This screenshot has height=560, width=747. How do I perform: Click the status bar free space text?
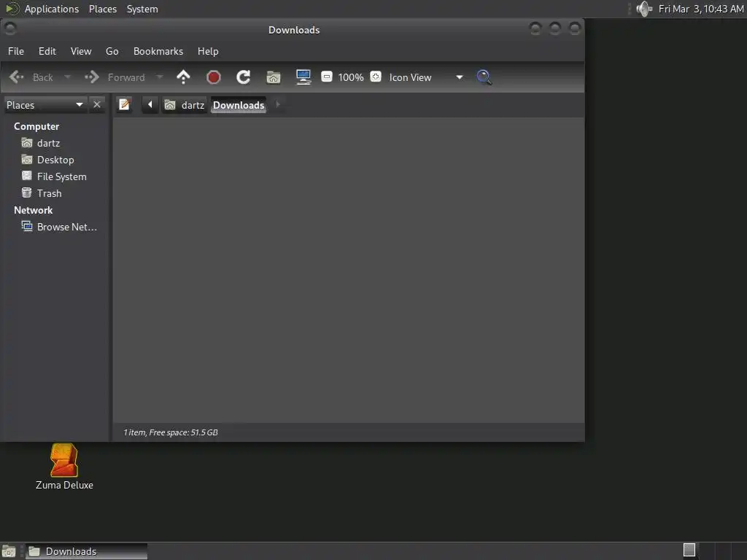[x=171, y=432]
